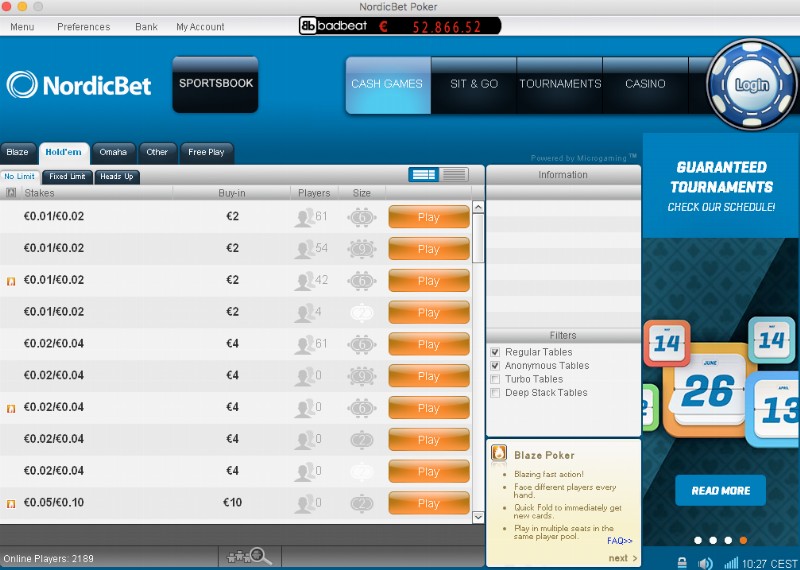The height and width of the screenshot is (570, 800).
Task: Open the Bank menu
Action: (x=146, y=27)
